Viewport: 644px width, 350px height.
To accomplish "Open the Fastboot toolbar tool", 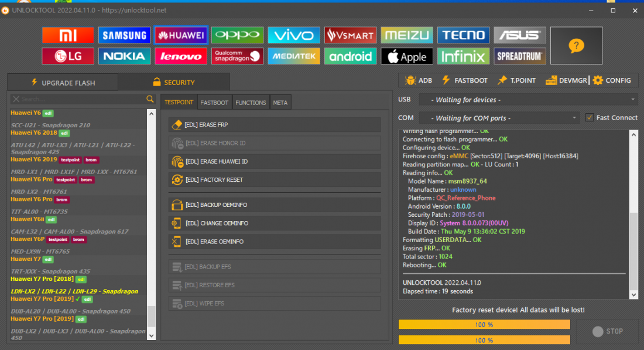I will click(464, 80).
